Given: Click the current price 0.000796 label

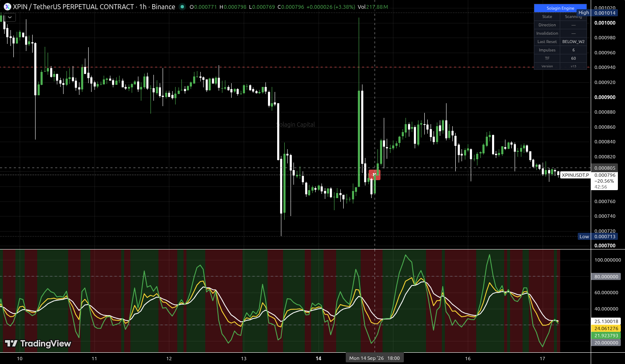Looking at the screenshot, I should 605,175.
